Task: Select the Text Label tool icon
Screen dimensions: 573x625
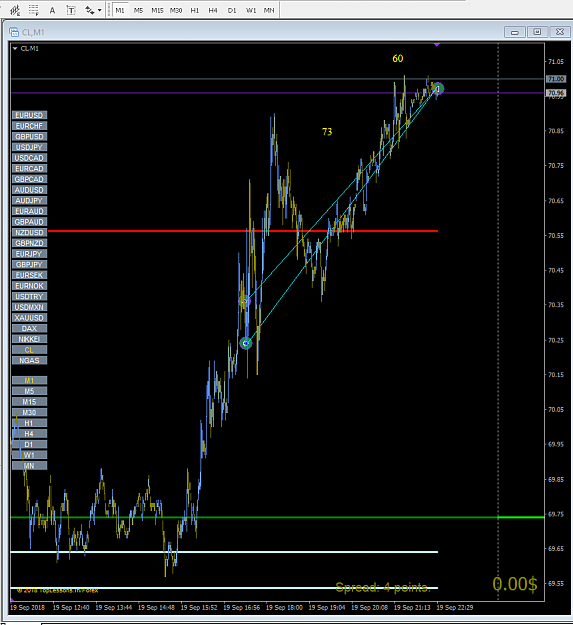Action: [71, 10]
